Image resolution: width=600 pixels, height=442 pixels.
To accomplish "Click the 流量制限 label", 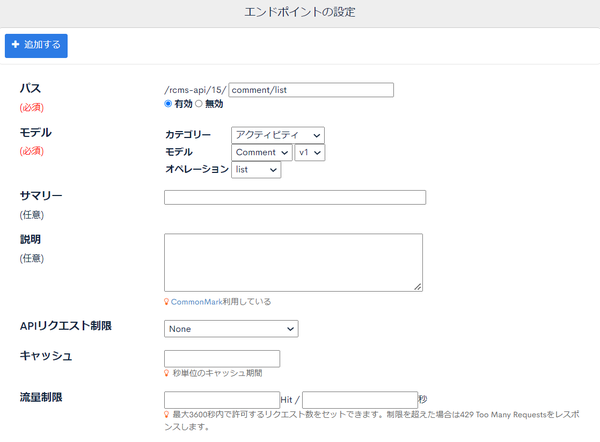I will click(41, 397).
